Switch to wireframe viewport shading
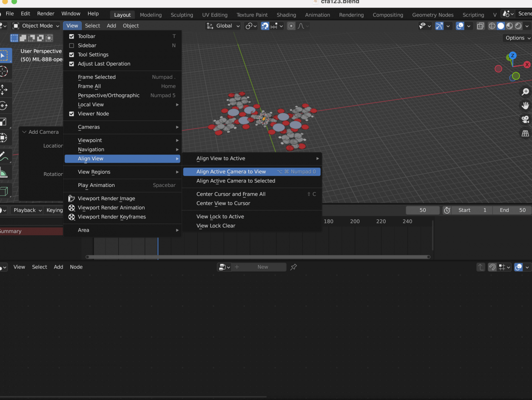The height and width of the screenshot is (400, 532). pos(492,26)
